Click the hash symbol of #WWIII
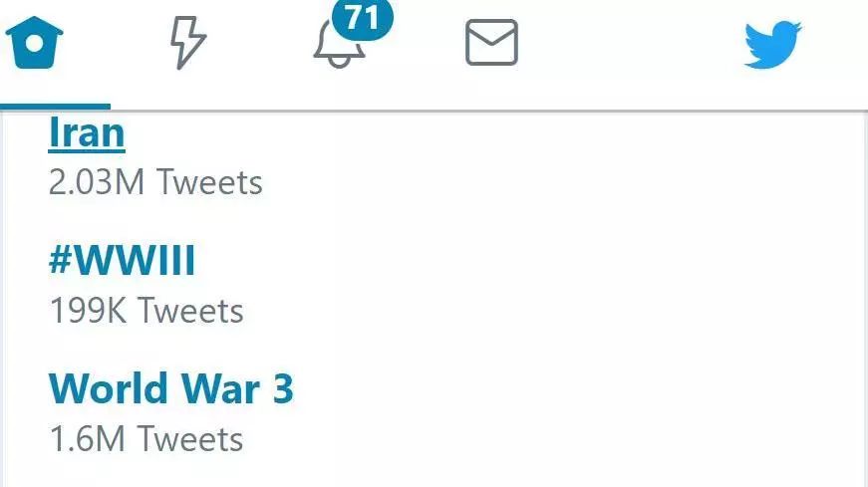Image resolution: width=868 pixels, height=487 pixels. [61, 260]
